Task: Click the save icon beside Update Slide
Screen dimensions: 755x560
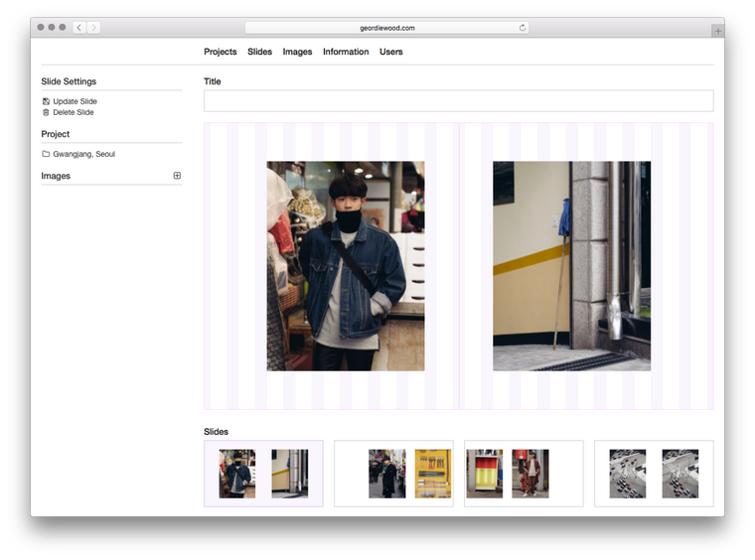Action: click(46, 101)
